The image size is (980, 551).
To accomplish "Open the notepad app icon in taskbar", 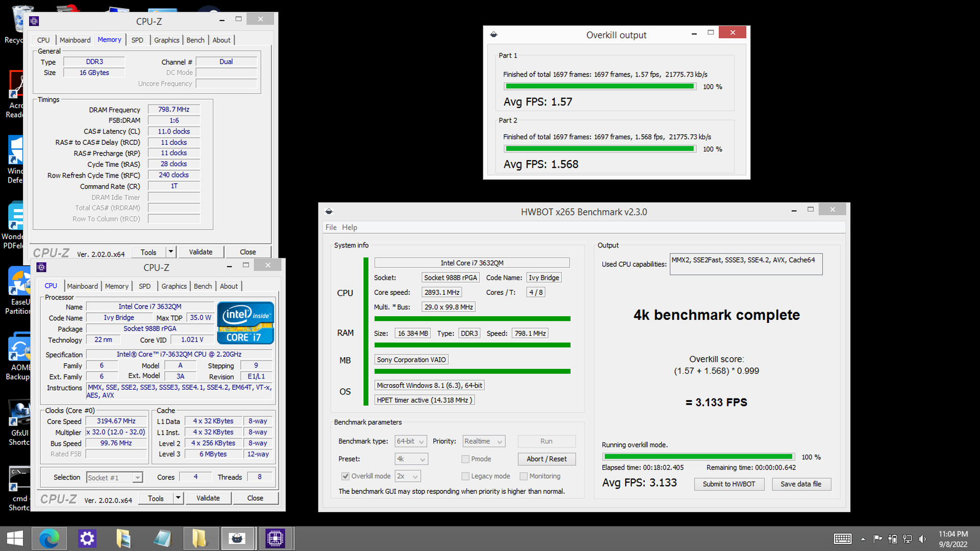I will 163,538.
